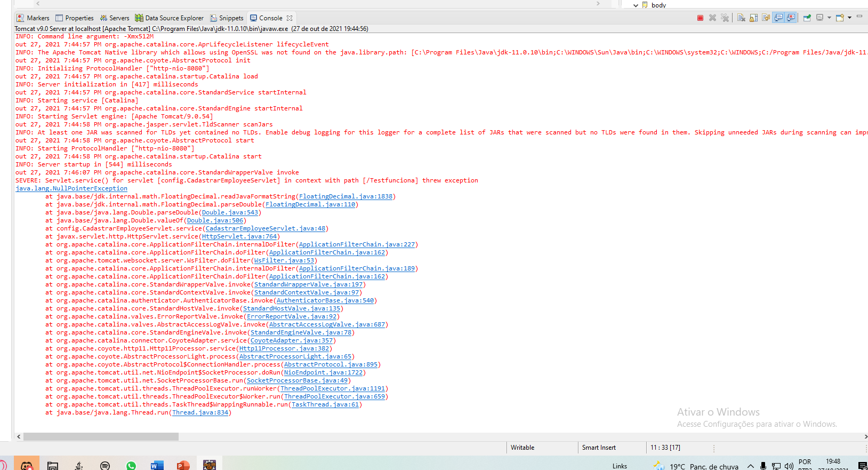Click the Open Console icon
868x470 pixels.
click(x=840, y=18)
